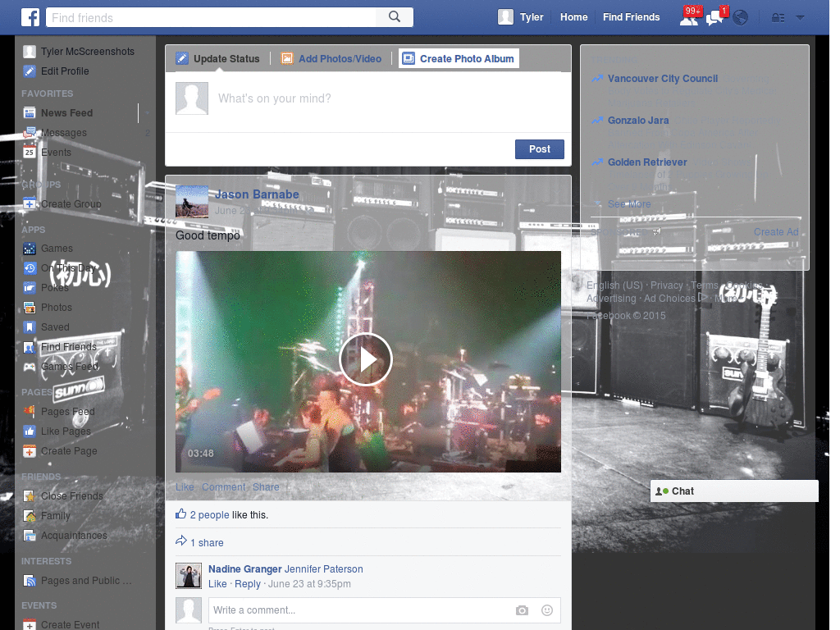Click the Games icon in the Apps section

click(30, 248)
